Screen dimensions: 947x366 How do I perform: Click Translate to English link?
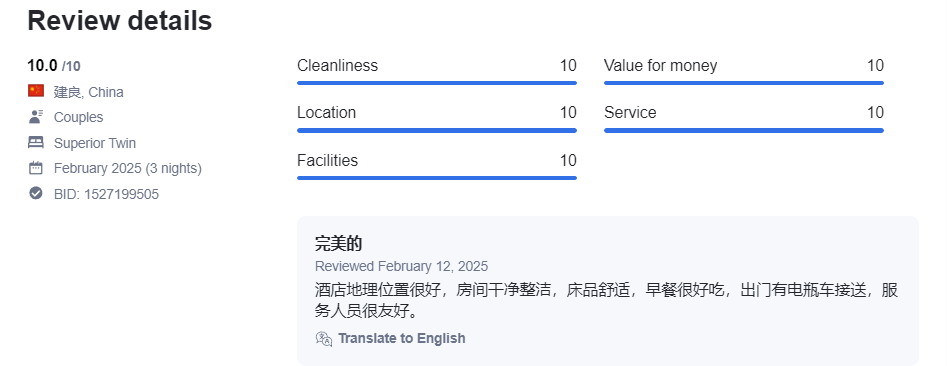pos(402,338)
